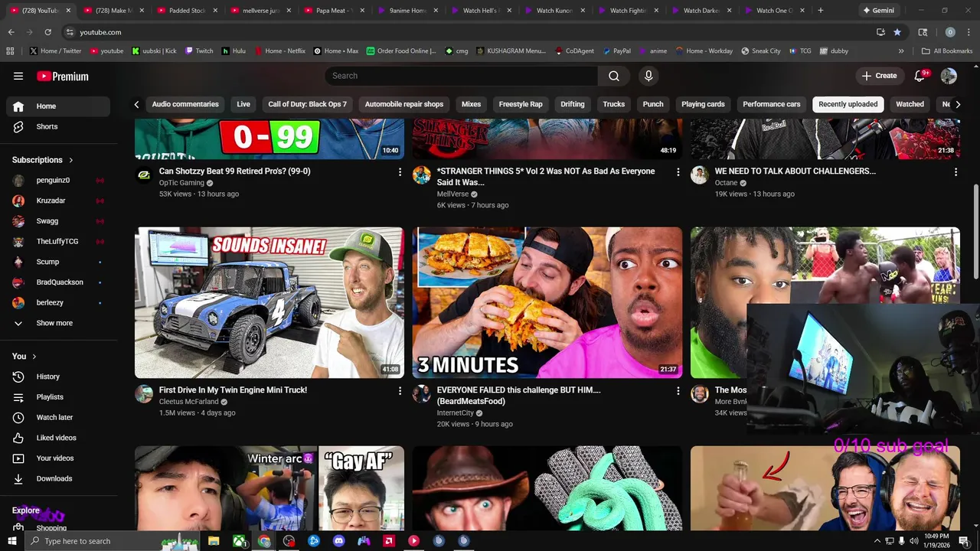
Task: Select the Freestyle Rap chip
Action: pos(521,104)
